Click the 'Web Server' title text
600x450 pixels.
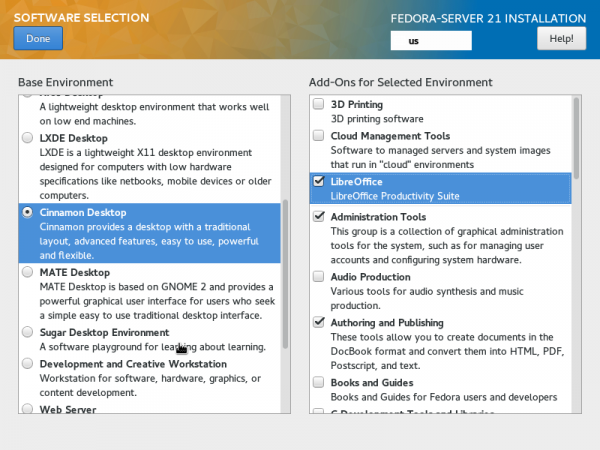click(68, 409)
